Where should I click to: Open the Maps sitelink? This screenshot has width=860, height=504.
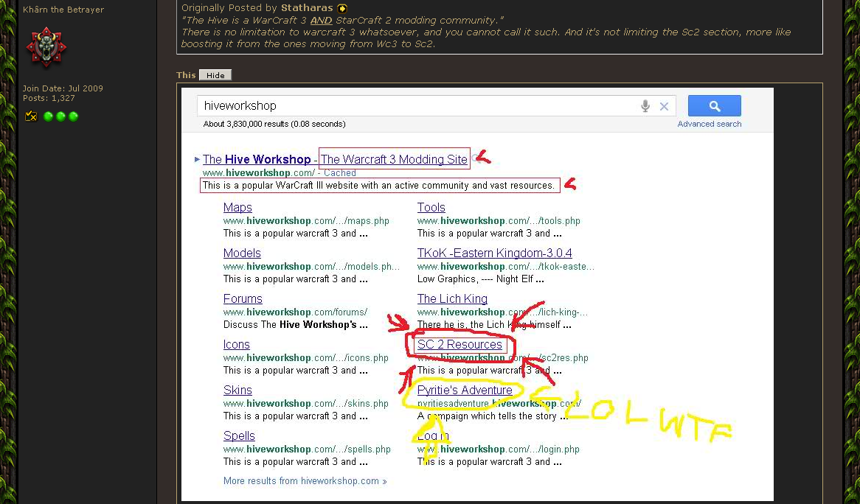click(237, 208)
